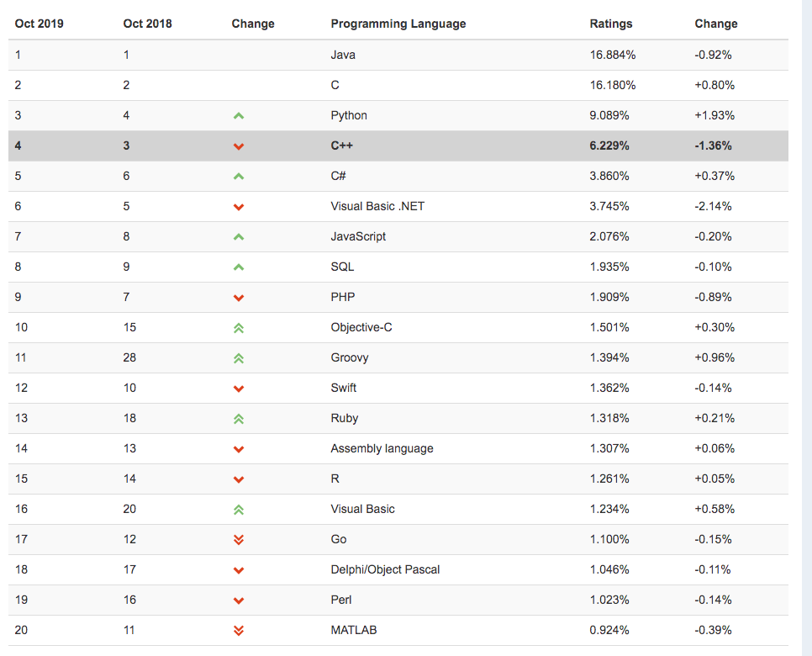Click the Ratings column header
The width and height of the screenshot is (812, 656).
pyautogui.click(x=611, y=24)
